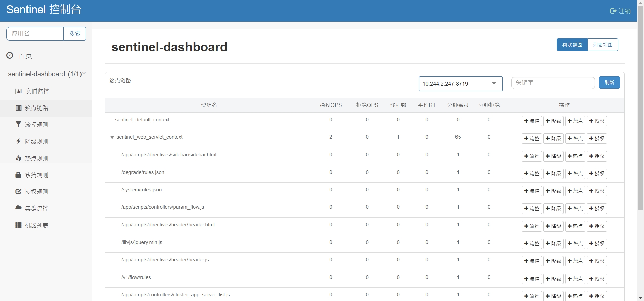Switch to 树状视图 tree view
Image resolution: width=644 pixels, height=301 pixels.
click(x=572, y=45)
